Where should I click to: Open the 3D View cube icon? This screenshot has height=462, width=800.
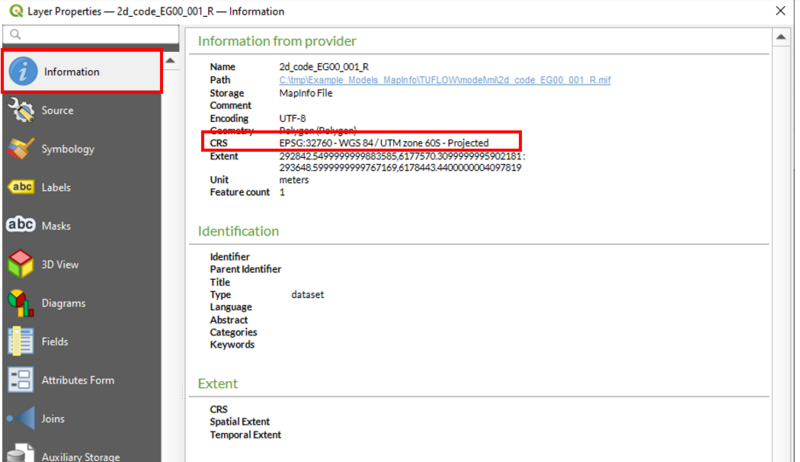pyautogui.click(x=21, y=265)
